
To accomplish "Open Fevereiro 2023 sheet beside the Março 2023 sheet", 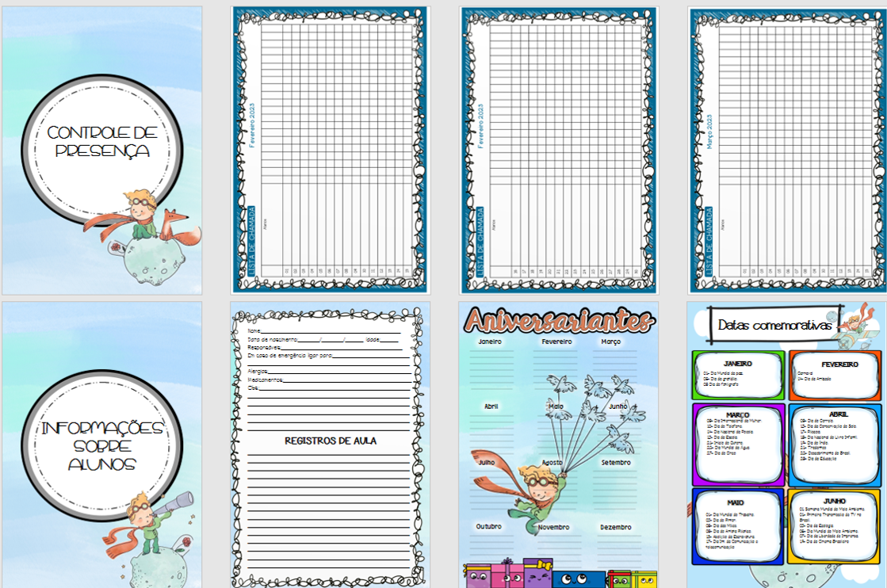I will point(559,151).
